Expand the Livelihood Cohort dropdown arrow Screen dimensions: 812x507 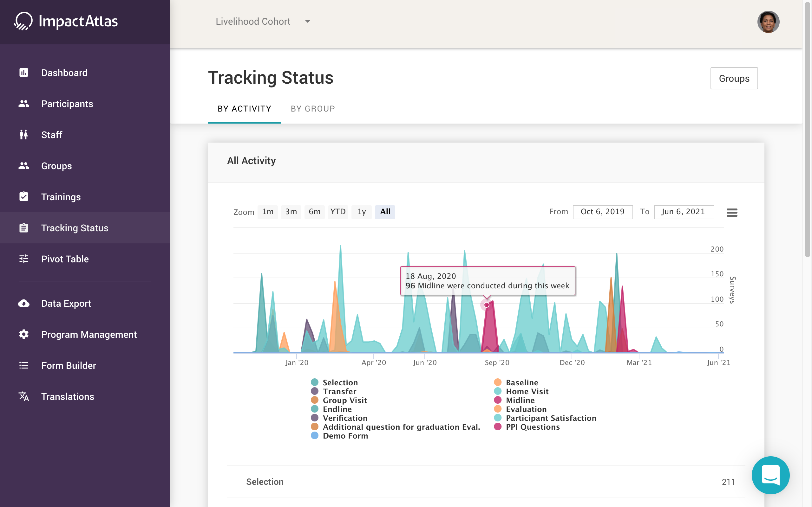point(307,22)
